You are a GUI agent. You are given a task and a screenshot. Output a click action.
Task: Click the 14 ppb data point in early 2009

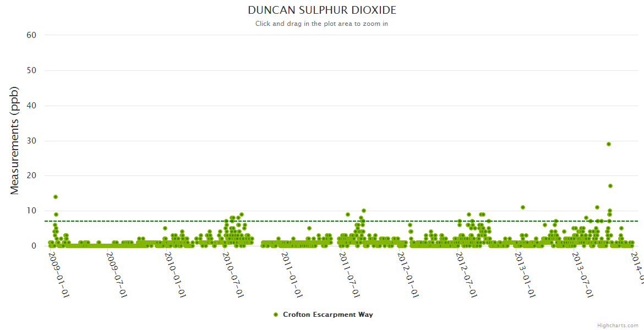(x=56, y=197)
